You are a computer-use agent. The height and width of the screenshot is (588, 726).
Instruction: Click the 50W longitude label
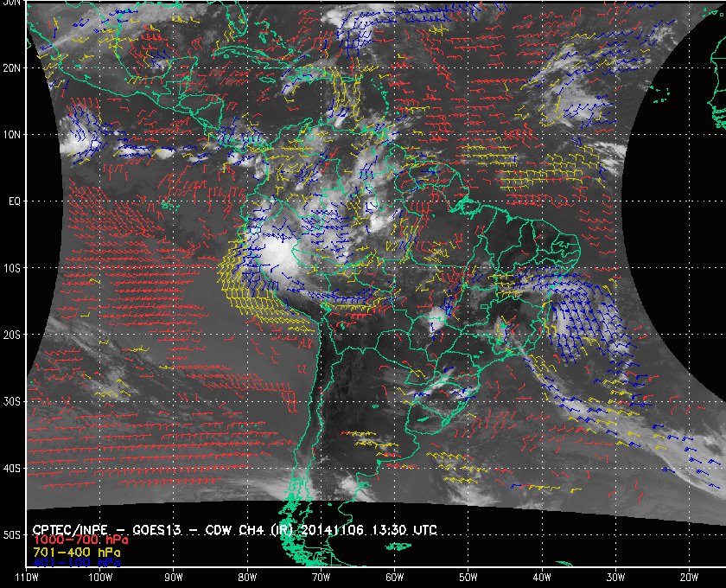468,578
